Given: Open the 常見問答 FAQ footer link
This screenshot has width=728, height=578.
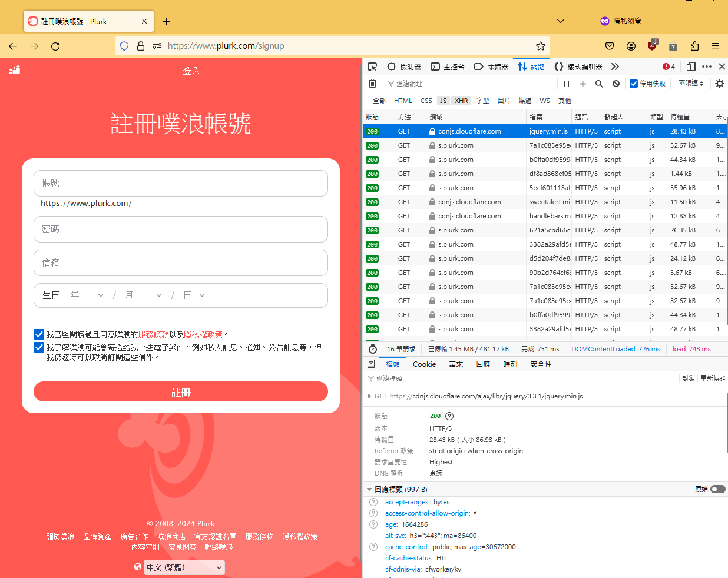Looking at the screenshot, I should pos(182,547).
